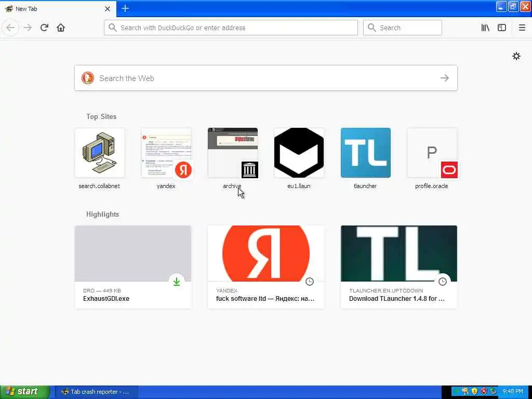The height and width of the screenshot is (399, 532).
Task: Go back using the back arrow
Action: pos(10,28)
